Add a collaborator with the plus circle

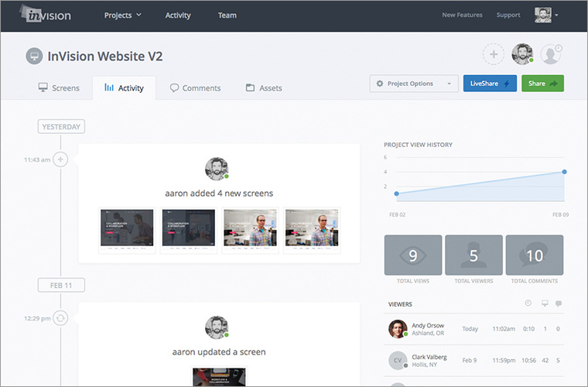493,54
